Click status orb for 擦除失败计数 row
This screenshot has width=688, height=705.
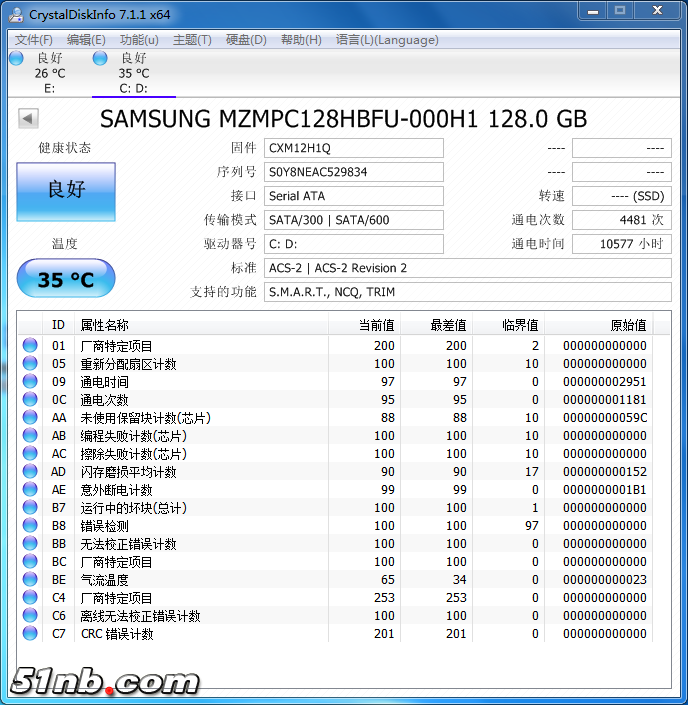pyautogui.click(x=30, y=453)
